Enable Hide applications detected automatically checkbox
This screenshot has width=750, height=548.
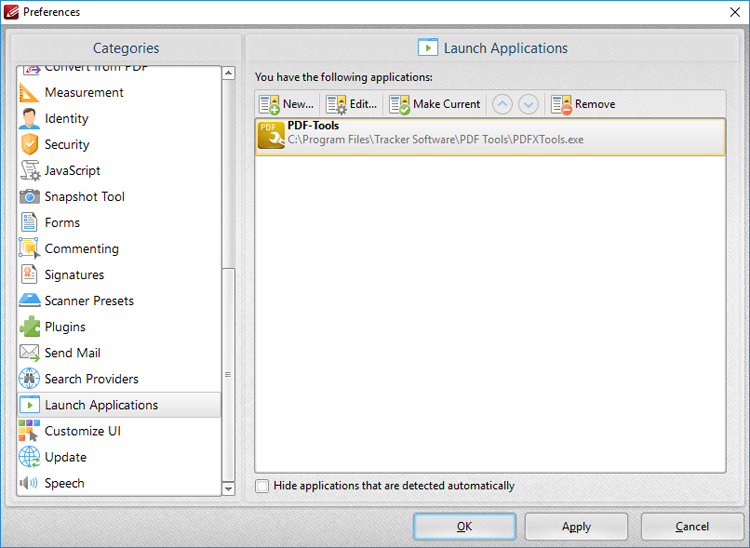click(x=262, y=486)
